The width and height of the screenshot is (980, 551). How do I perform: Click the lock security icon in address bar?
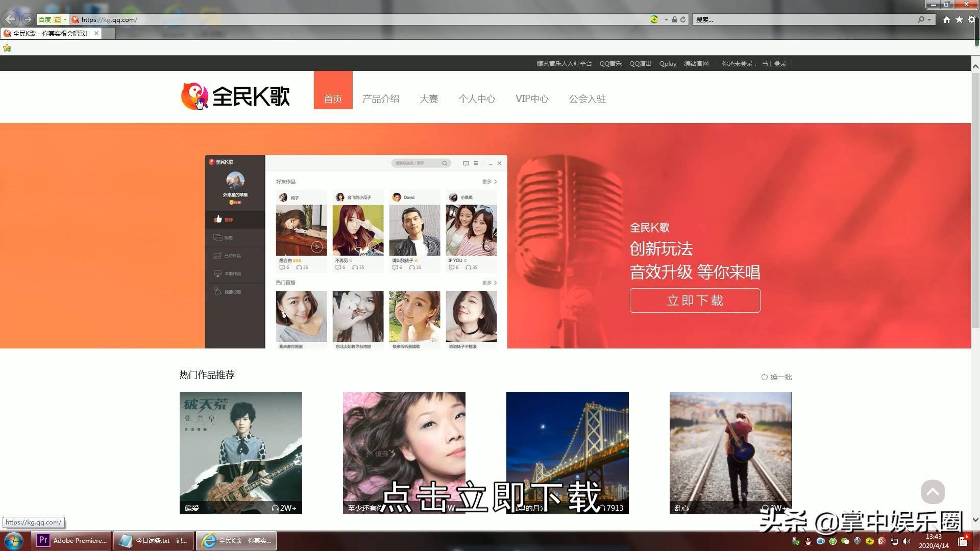(x=674, y=19)
